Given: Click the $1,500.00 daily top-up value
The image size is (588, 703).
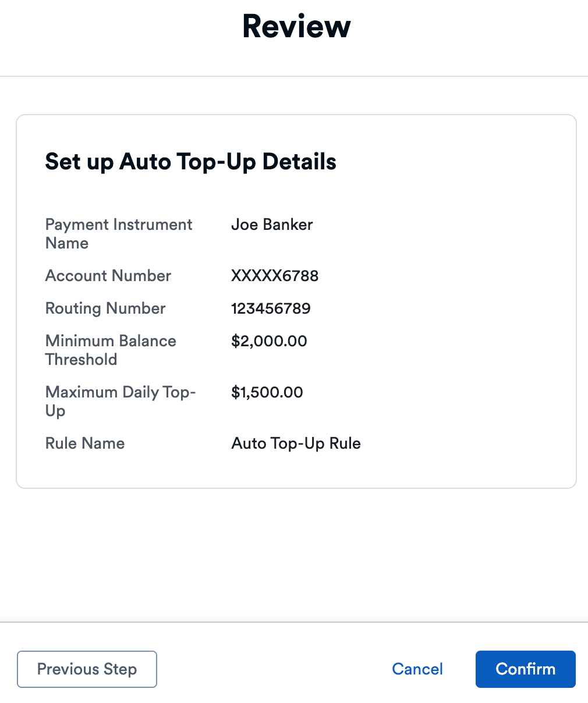Looking at the screenshot, I should click(x=267, y=392).
